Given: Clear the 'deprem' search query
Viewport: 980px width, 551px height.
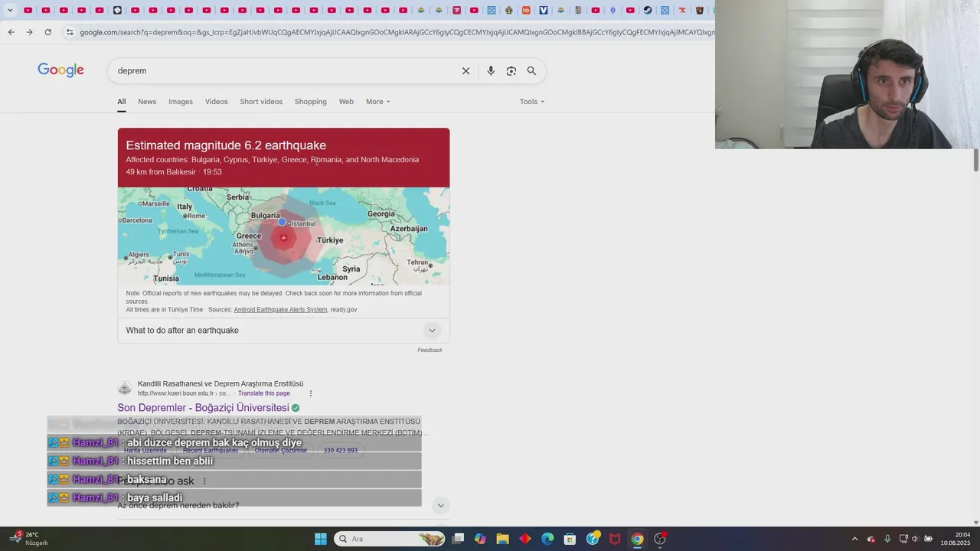Looking at the screenshot, I should click(x=465, y=70).
